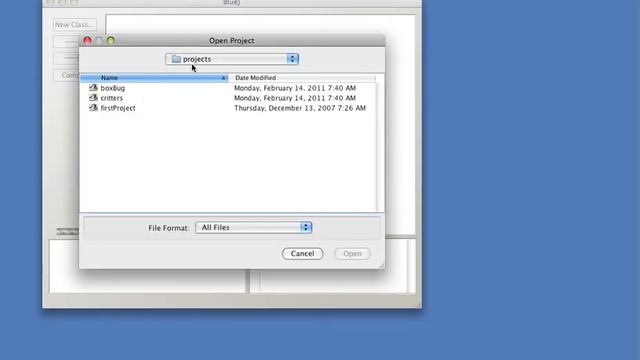
Task: Click the Cancel button
Action: (302, 253)
